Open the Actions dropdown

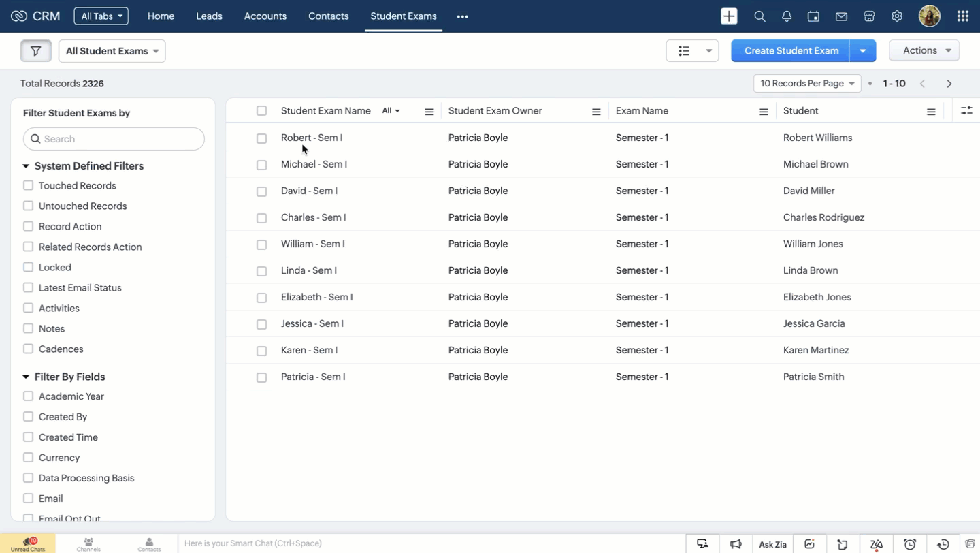coord(924,51)
